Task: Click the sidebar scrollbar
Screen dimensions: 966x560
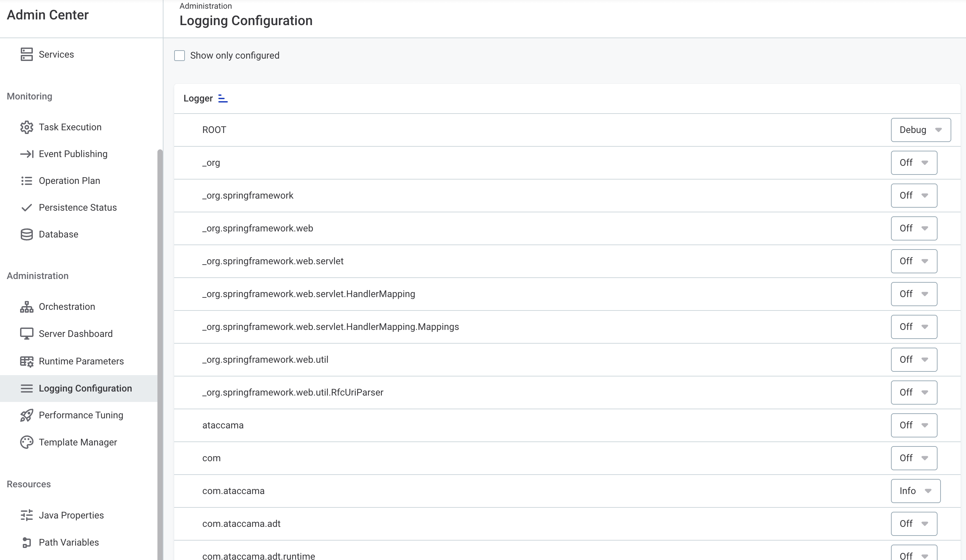Action: (x=159, y=345)
